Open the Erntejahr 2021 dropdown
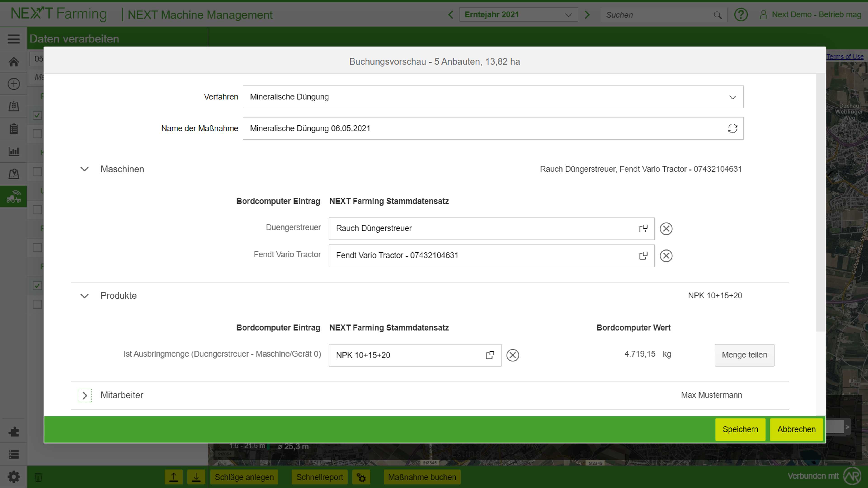The image size is (868, 488). click(x=519, y=15)
